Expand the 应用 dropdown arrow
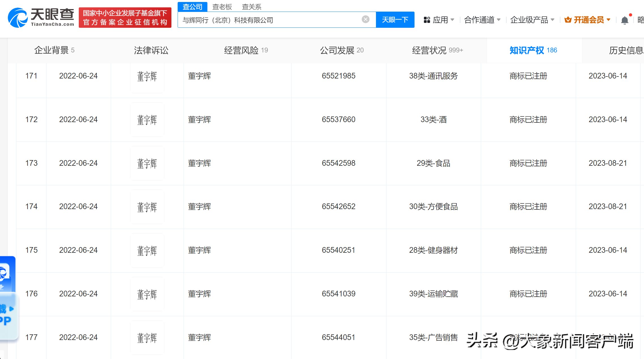Image resolution: width=644 pixels, height=359 pixels. pyautogui.click(x=452, y=20)
